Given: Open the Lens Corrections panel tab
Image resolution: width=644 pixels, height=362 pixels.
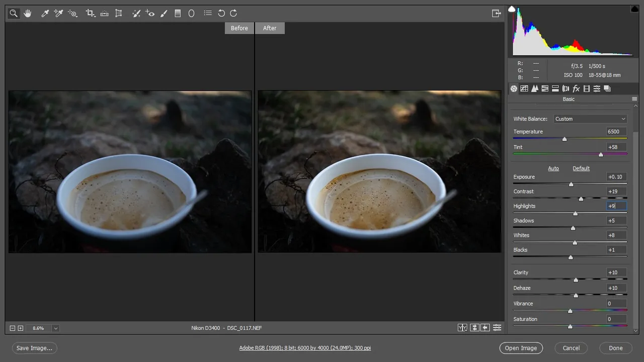Looking at the screenshot, I should tap(566, 88).
